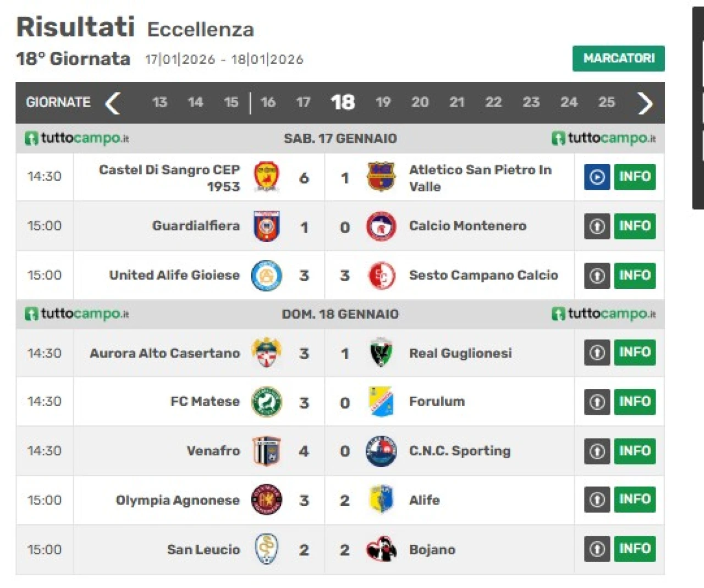
Task: Click the top-left tuttocampo.it logo
Action: pyautogui.click(x=76, y=138)
